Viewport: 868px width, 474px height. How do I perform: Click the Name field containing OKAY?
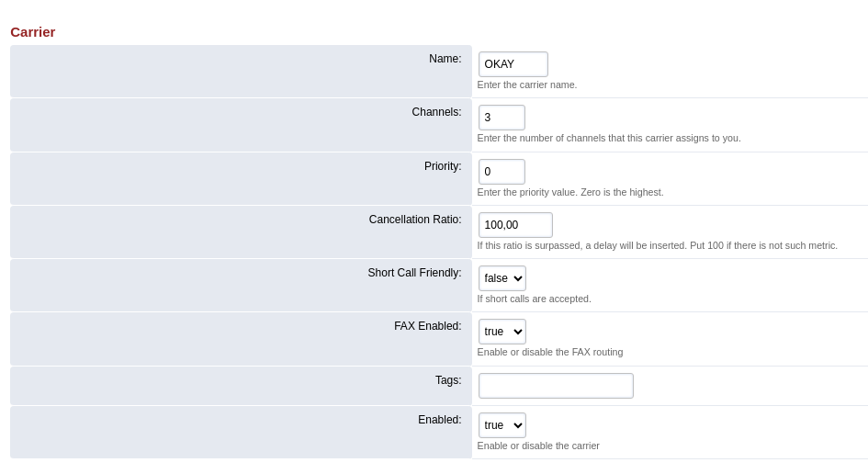point(513,64)
